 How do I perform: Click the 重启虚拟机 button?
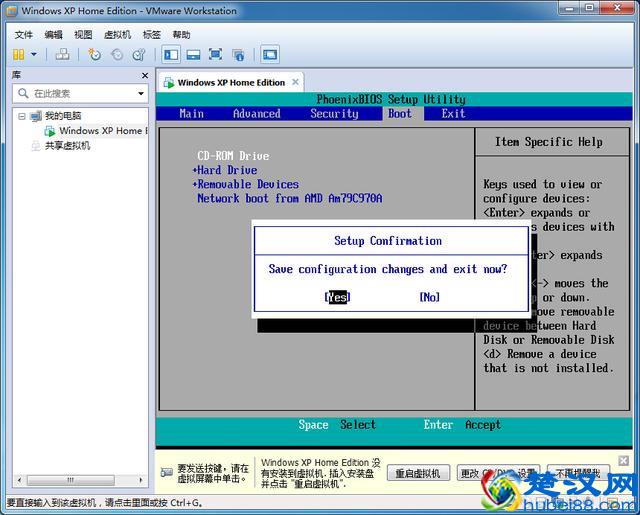pos(418,473)
